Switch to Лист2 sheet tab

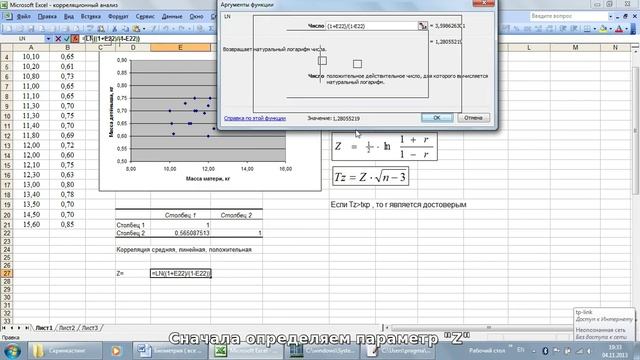[67, 328]
